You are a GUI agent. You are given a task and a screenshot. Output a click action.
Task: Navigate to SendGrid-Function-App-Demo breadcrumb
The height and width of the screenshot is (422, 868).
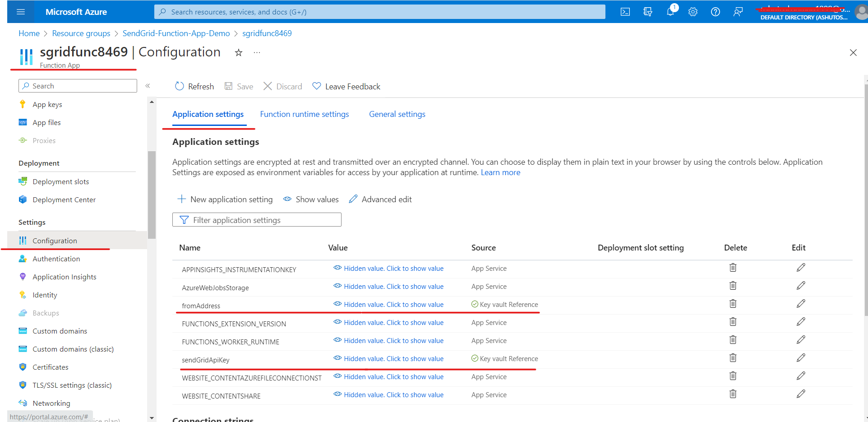point(176,33)
